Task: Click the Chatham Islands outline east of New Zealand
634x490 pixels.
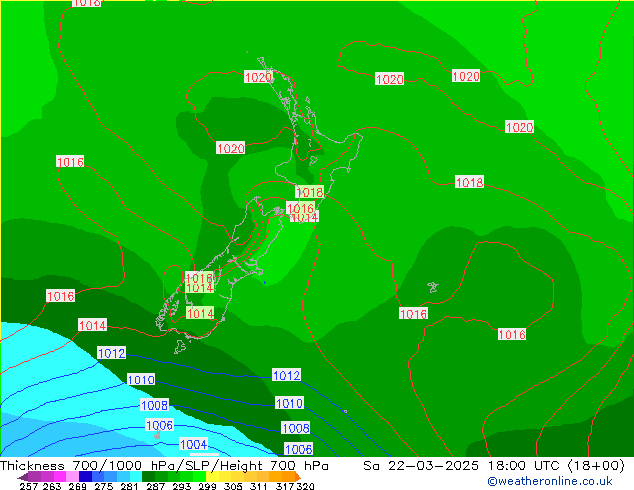Action: click(433, 287)
